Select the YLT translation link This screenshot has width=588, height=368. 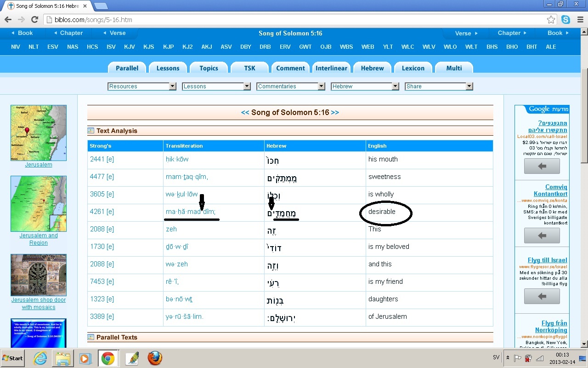(388, 47)
